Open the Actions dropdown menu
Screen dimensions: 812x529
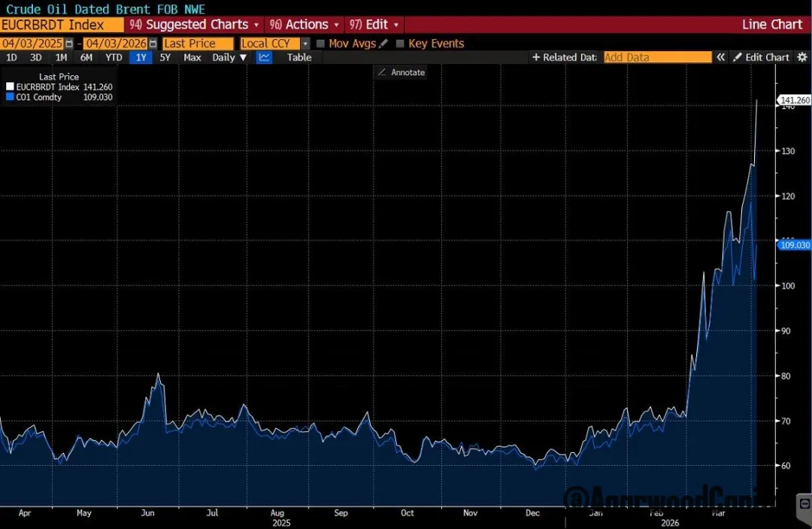click(304, 24)
